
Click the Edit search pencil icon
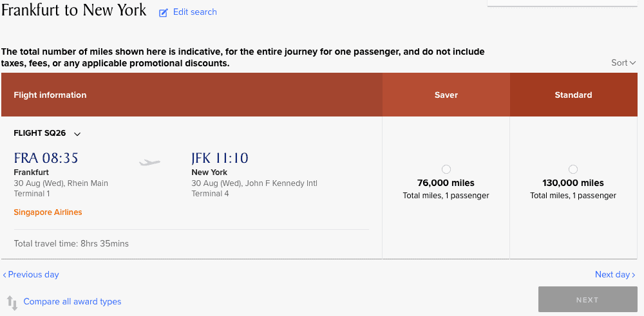164,13
